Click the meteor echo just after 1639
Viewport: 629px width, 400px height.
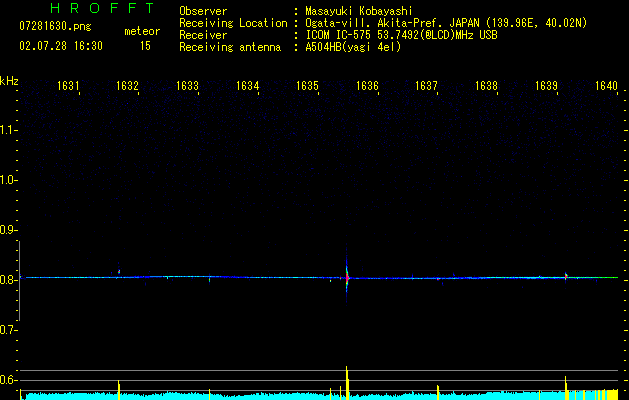point(566,276)
